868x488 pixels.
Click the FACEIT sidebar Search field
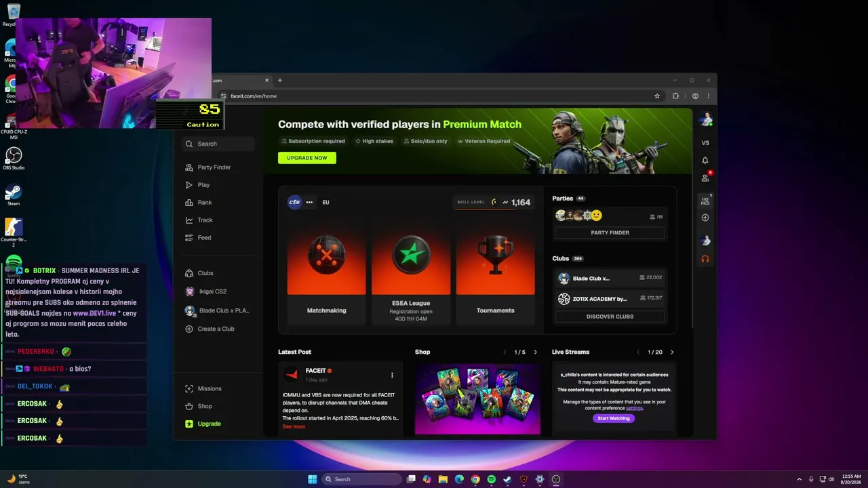(218, 144)
